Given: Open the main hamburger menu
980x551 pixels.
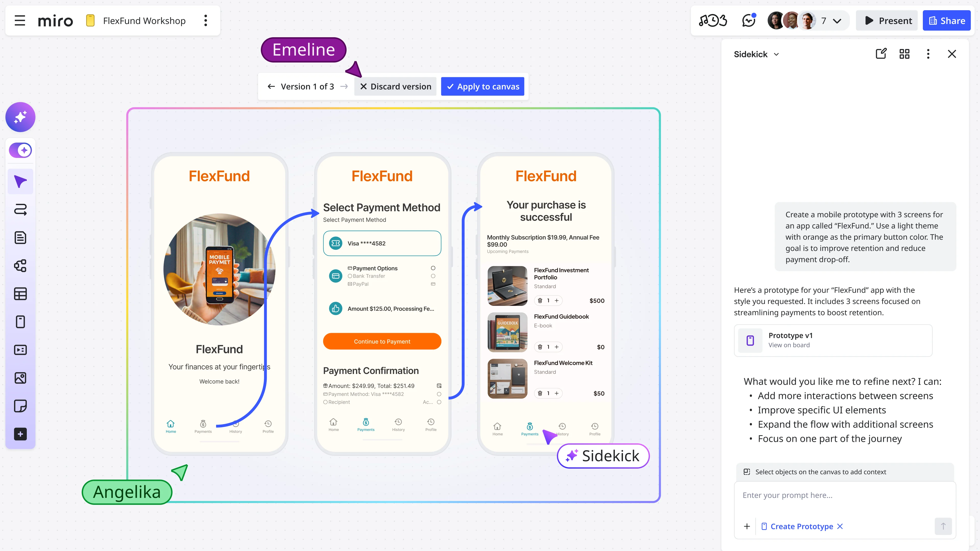Looking at the screenshot, I should point(20,20).
